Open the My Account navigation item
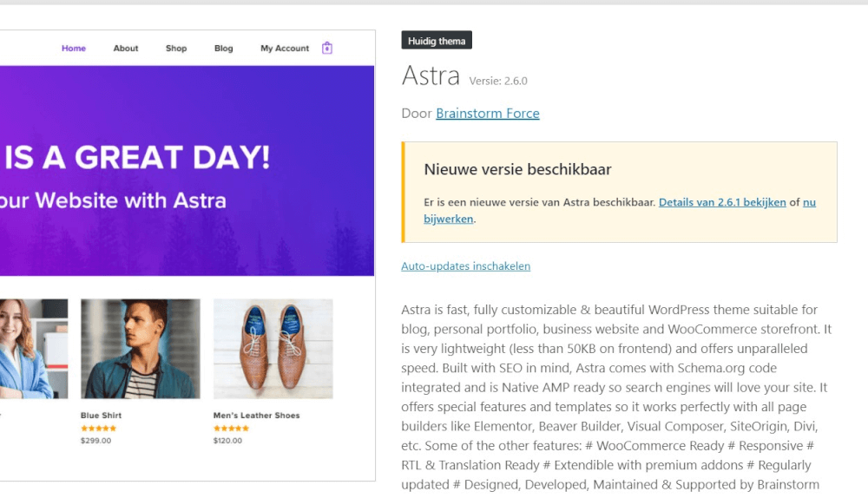Viewport: 868px width, 498px height. tap(285, 48)
